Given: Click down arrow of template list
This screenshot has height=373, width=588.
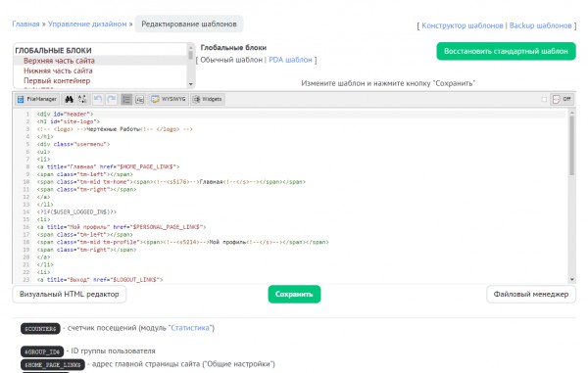Looking at the screenshot, I should coord(190,84).
